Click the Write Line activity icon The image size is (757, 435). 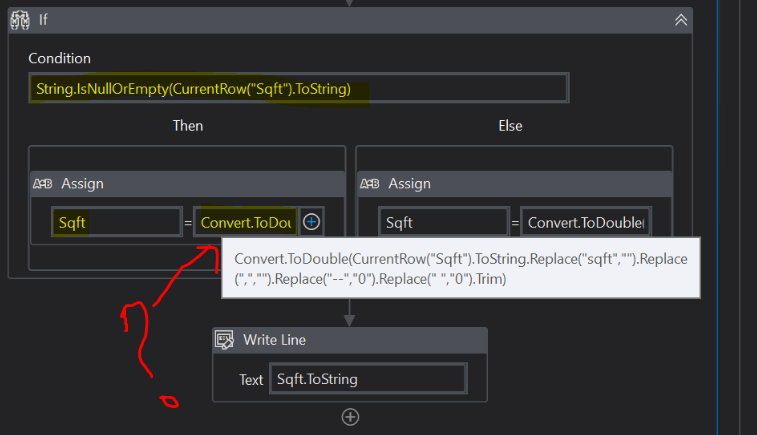point(224,339)
